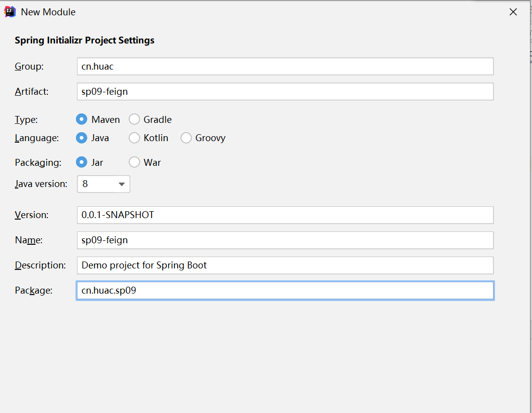Viewport: 532px width, 413px height.
Task: Click the Java version label
Action: [41, 184]
